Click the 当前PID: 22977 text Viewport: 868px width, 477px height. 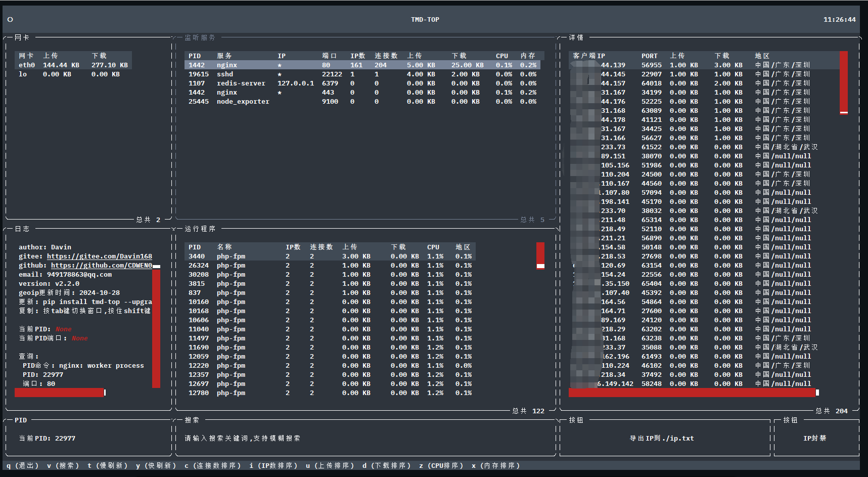pos(47,439)
